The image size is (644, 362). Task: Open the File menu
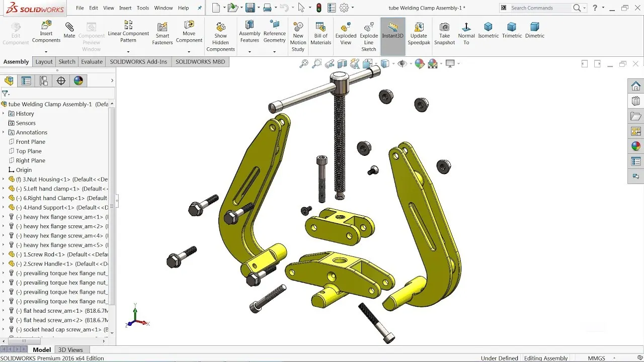(80, 8)
